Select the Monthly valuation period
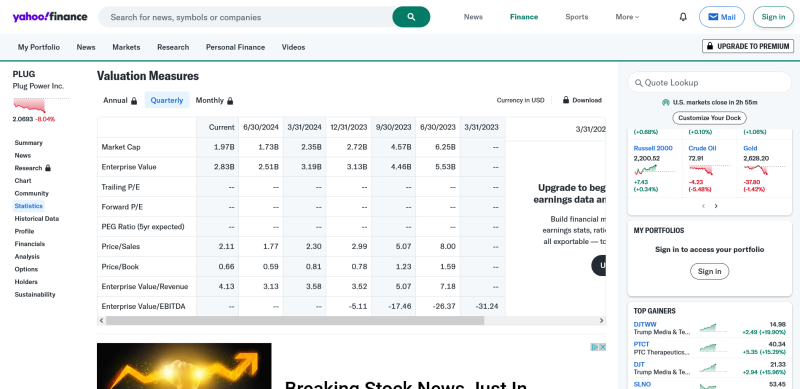The image size is (800, 389). [x=214, y=101]
